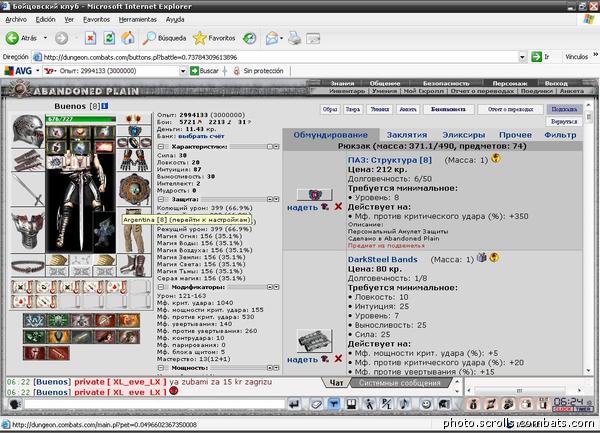600x433 pixels.
Task: Click the send message arrow in chat bar
Action: [x=294, y=404]
